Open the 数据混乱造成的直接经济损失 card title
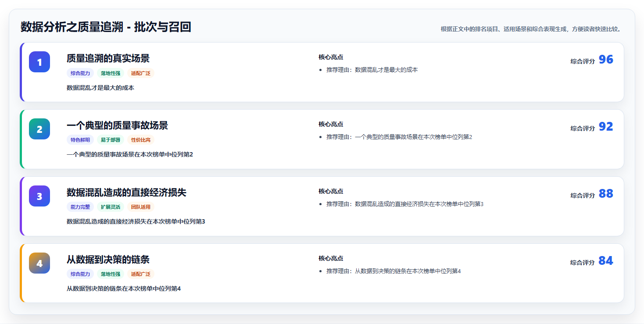 click(x=126, y=192)
